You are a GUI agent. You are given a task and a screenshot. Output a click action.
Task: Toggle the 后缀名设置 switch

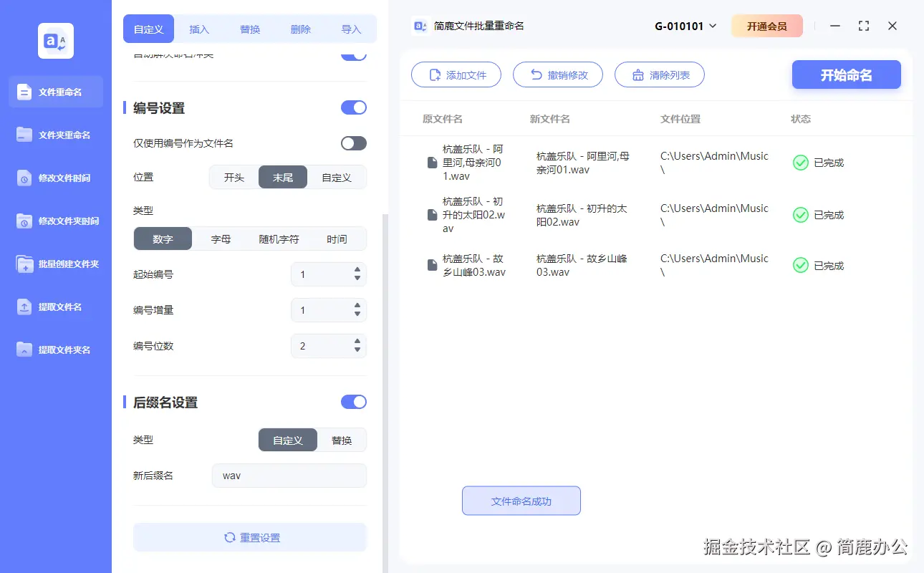354,402
